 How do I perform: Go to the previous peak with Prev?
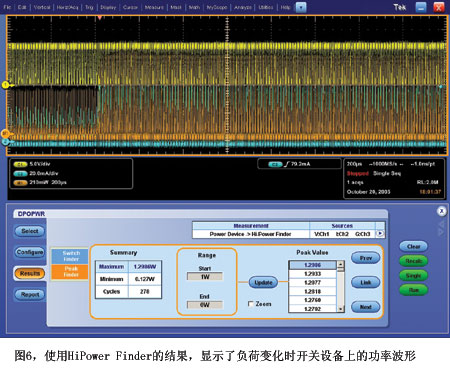366,258
